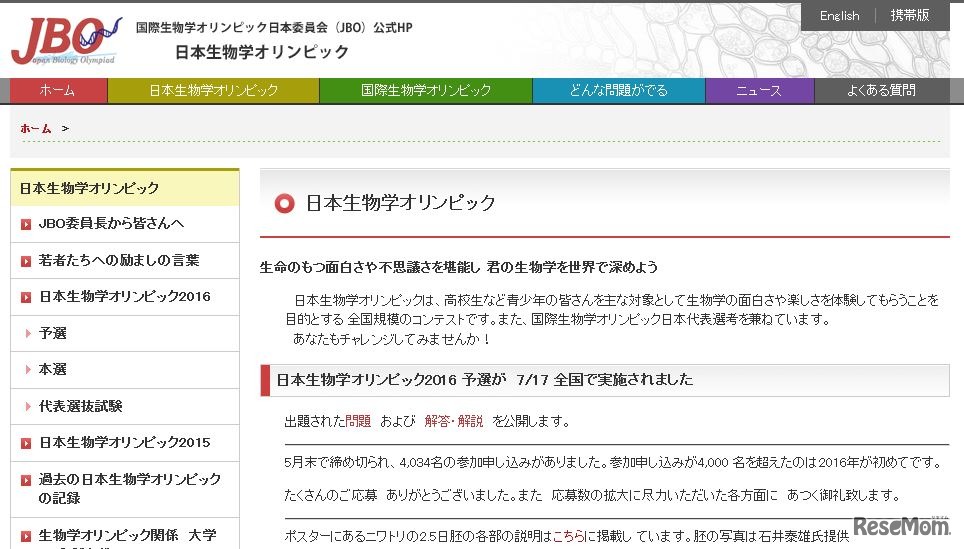Switch to the English version

pyautogui.click(x=839, y=16)
